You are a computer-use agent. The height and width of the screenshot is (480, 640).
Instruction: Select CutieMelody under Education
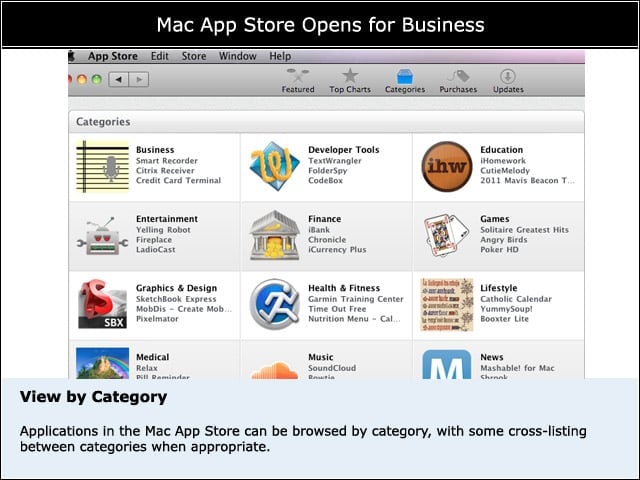[x=505, y=171]
